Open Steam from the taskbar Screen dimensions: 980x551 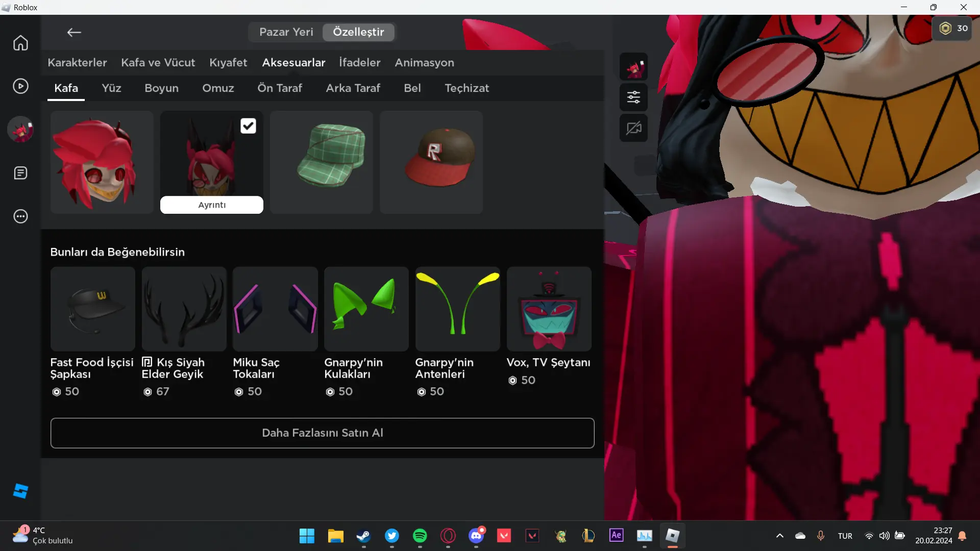363,536
